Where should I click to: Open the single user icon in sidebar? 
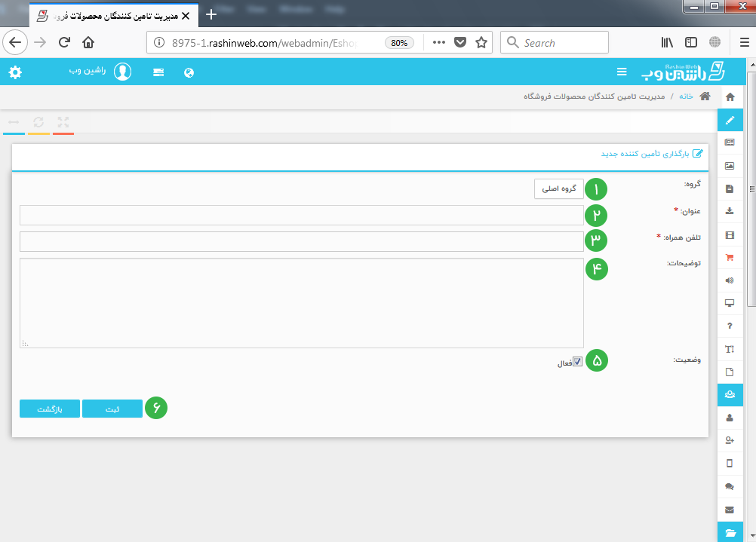click(x=730, y=418)
